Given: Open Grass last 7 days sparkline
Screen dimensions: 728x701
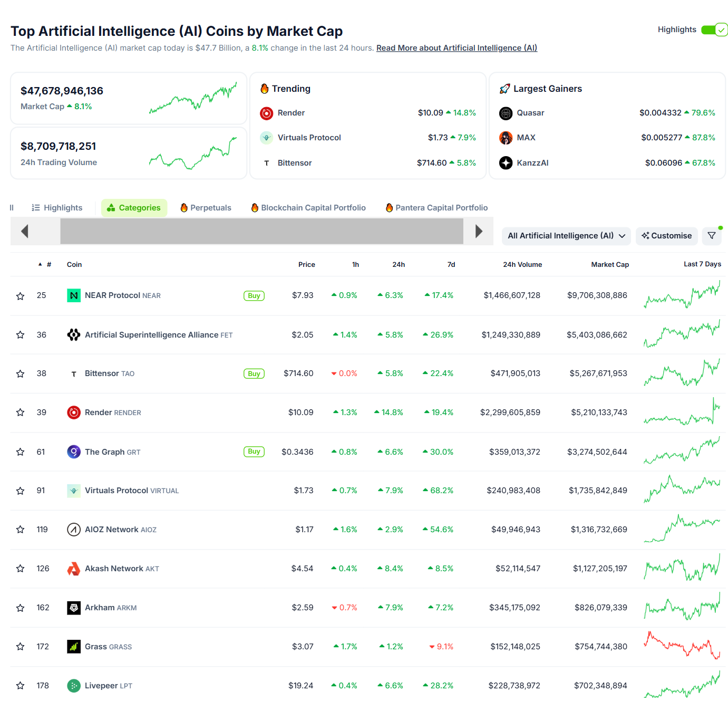Looking at the screenshot, I should point(682,645).
